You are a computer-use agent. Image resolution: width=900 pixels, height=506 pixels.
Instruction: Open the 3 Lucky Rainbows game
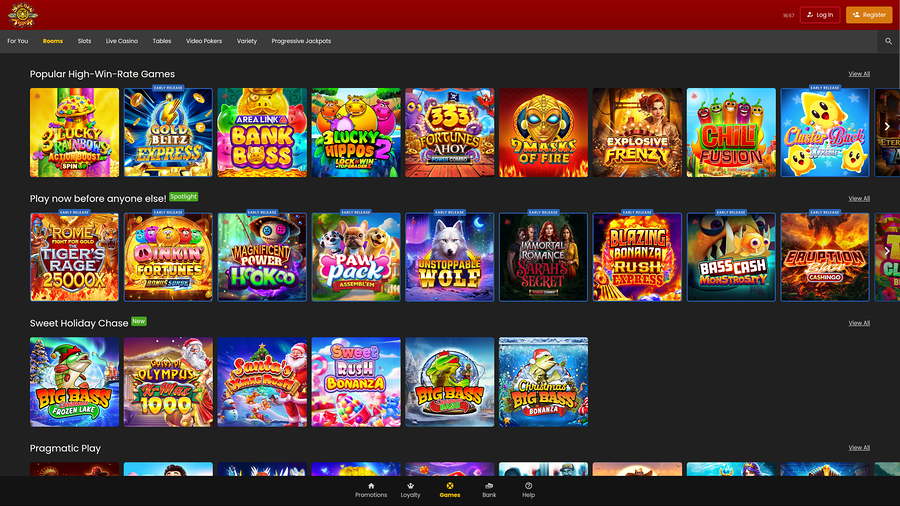point(75,133)
